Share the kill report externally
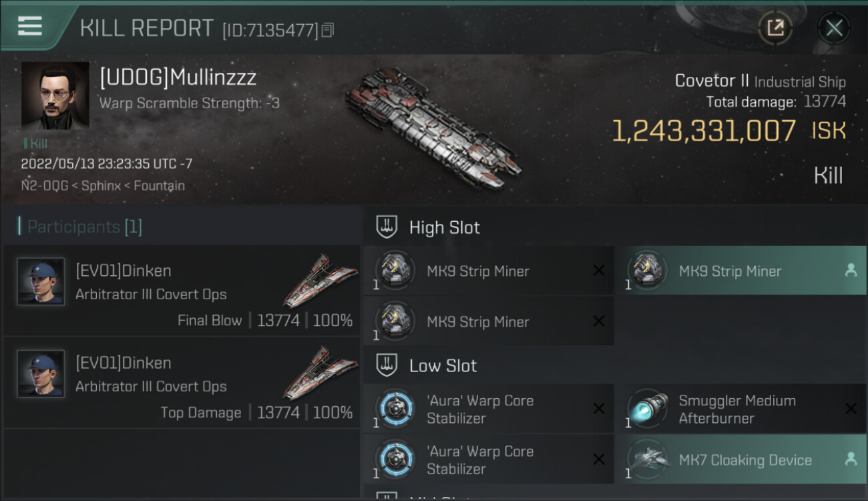 775,28
